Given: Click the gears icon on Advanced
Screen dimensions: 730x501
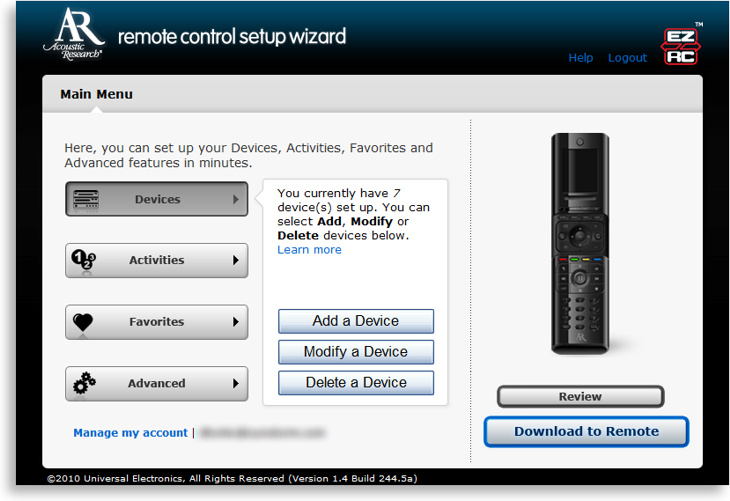Looking at the screenshot, I should [x=85, y=383].
